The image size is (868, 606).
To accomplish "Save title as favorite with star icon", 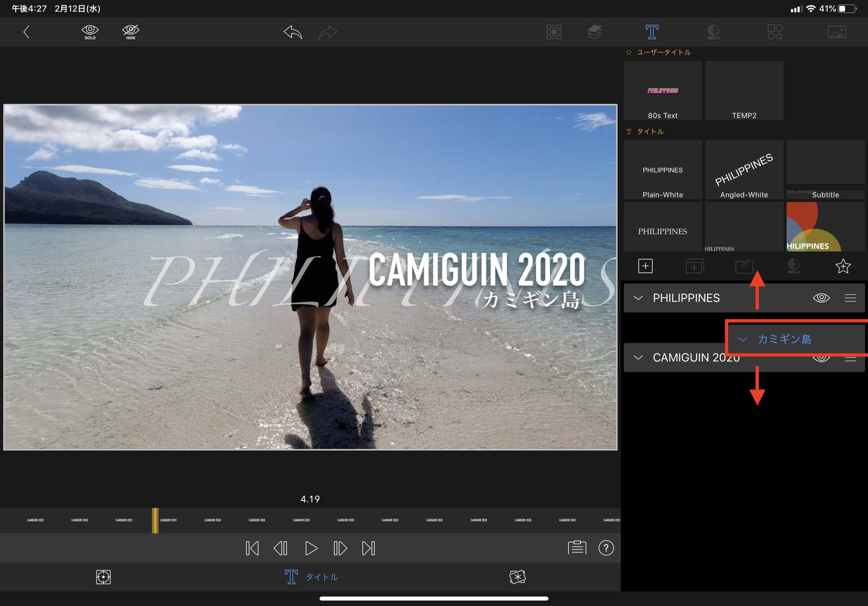I will tap(843, 266).
